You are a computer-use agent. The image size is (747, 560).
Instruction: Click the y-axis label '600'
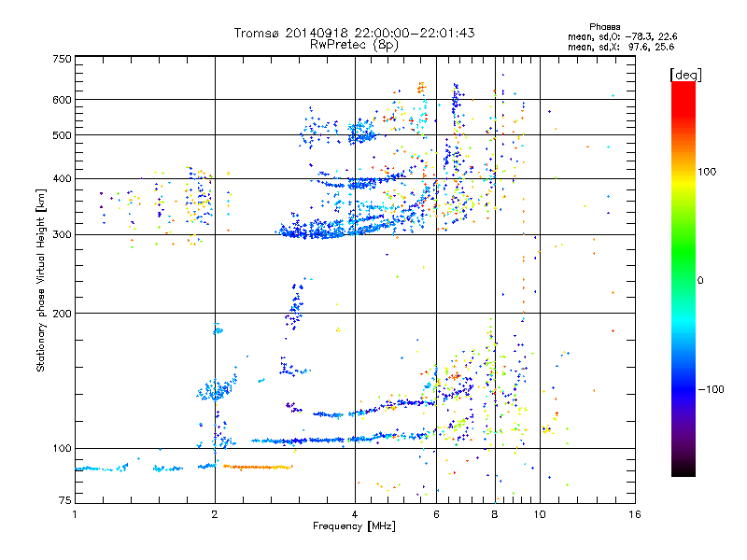62,100
